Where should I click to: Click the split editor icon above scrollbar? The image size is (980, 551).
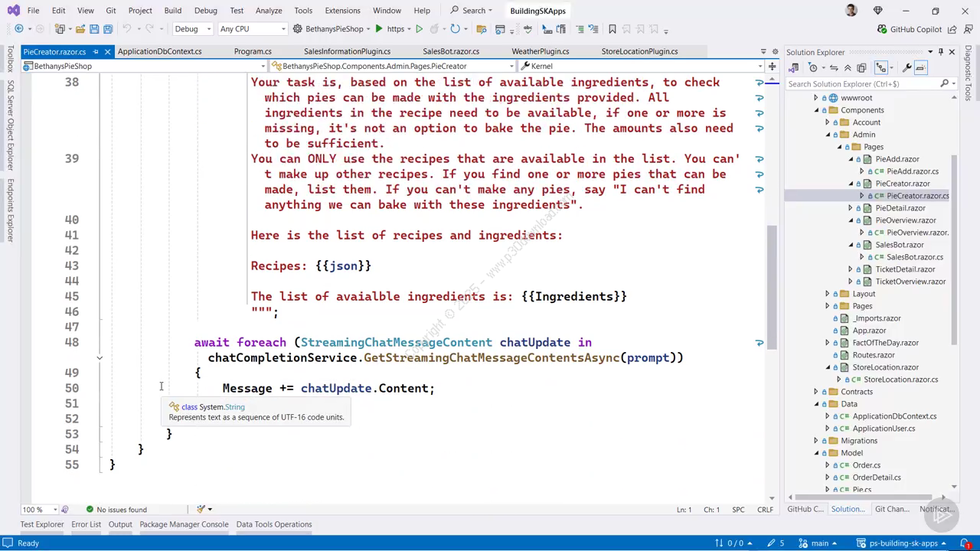click(772, 66)
